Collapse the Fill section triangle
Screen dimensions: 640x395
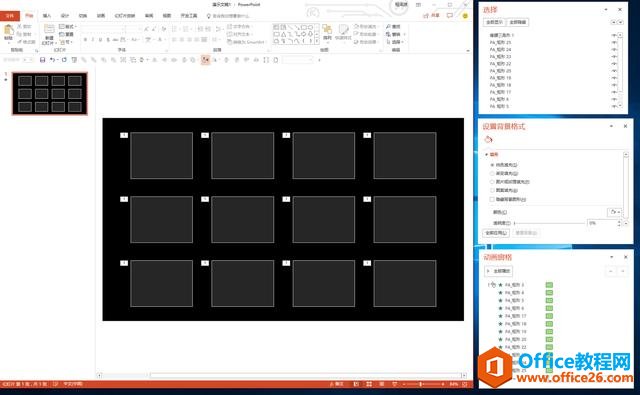[x=487, y=154]
